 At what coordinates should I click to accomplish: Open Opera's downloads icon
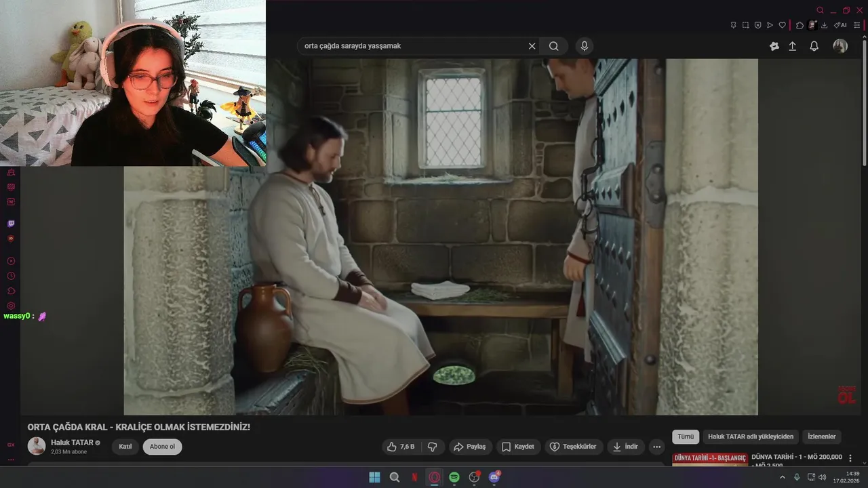pyautogui.click(x=825, y=25)
